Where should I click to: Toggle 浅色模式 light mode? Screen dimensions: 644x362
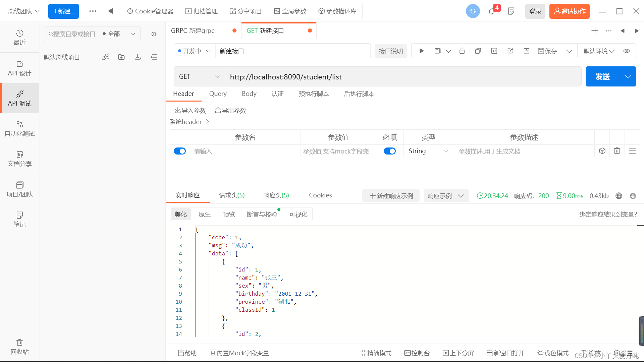click(x=553, y=353)
